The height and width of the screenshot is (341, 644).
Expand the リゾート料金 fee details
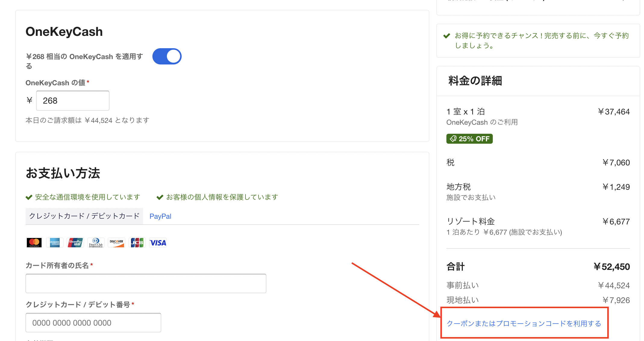click(470, 221)
